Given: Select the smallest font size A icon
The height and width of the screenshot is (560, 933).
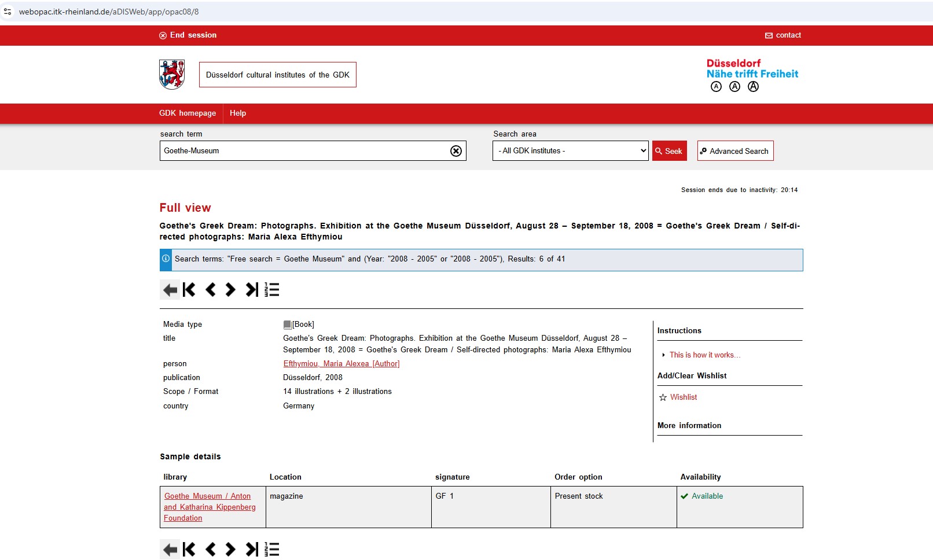Looking at the screenshot, I should [x=717, y=87].
